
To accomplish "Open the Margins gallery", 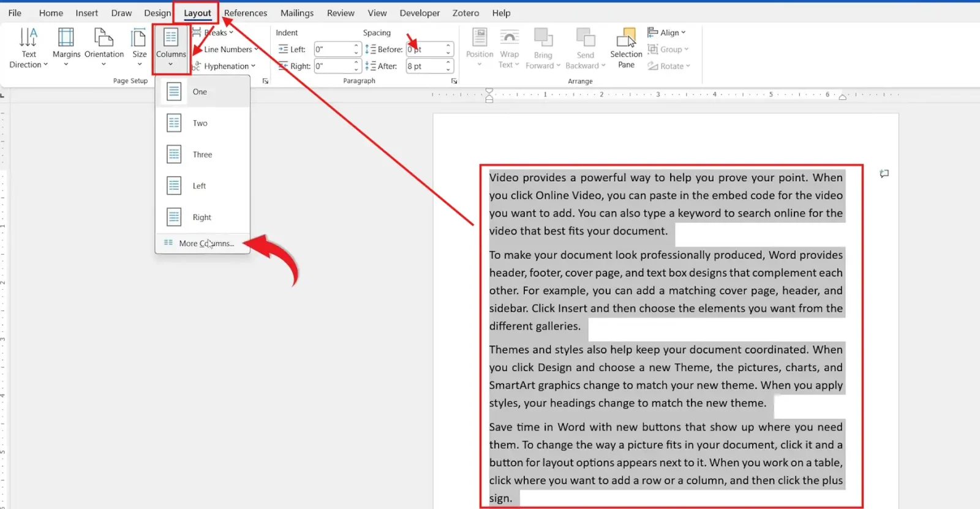I will coord(66,48).
